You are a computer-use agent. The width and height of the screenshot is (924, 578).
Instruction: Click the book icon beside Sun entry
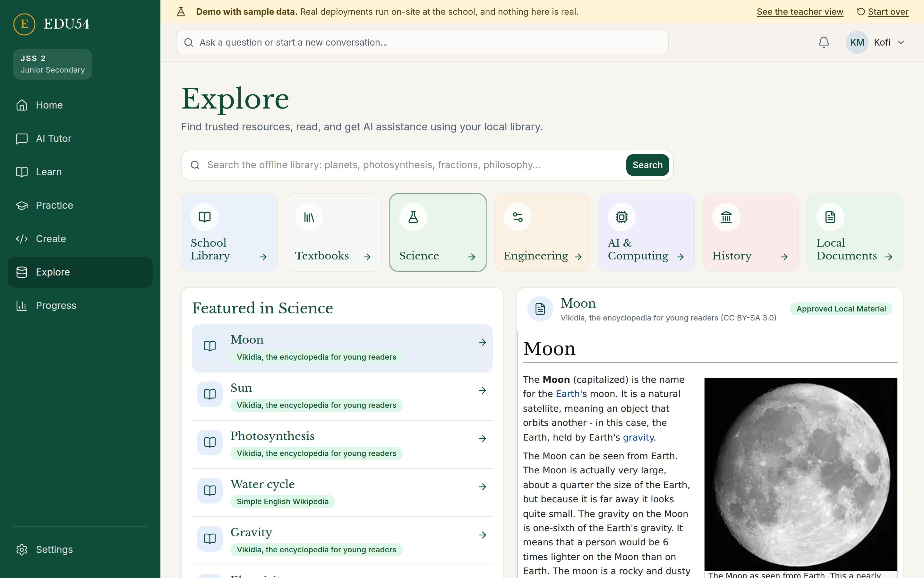click(210, 394)
